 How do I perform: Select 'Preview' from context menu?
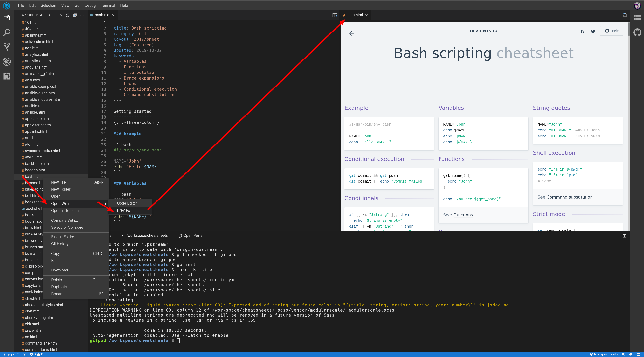[123, 210]
